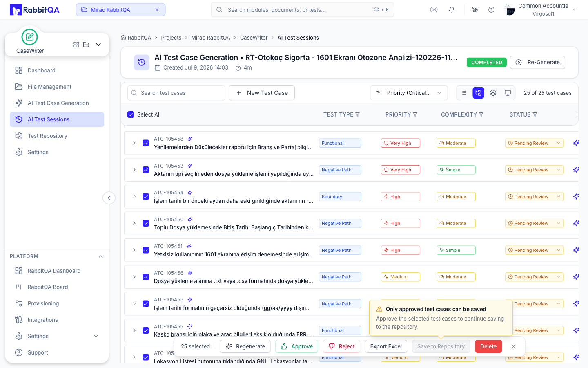Toggle the Select All checkbox

131,114
